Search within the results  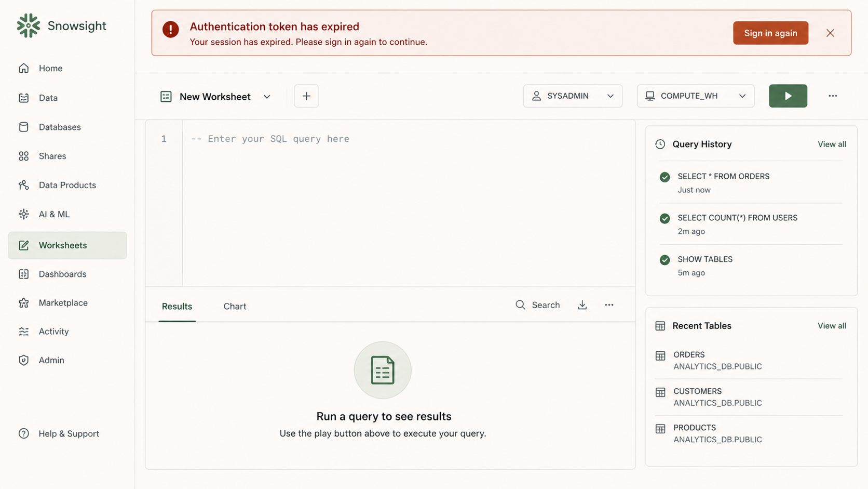point(538,305)
